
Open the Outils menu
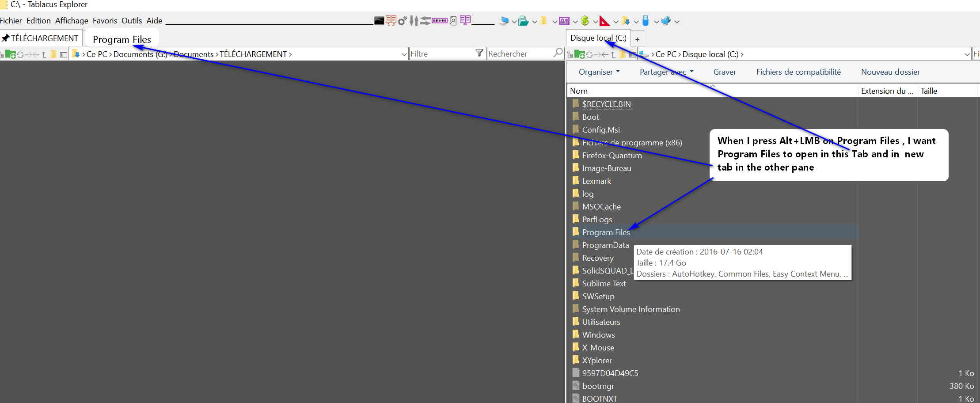pyautogui.click(x=132, y=20)
